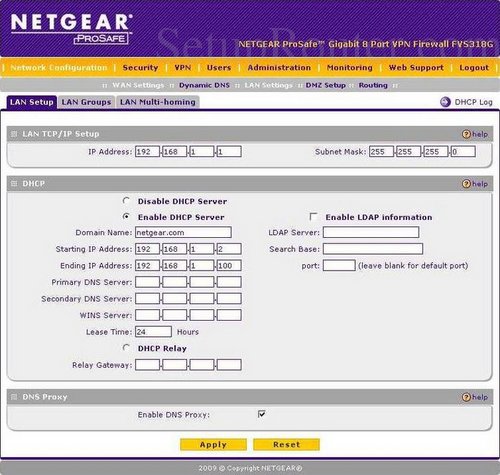
Task: Click second octet of Ending IP Address
Action: (175, 266)
